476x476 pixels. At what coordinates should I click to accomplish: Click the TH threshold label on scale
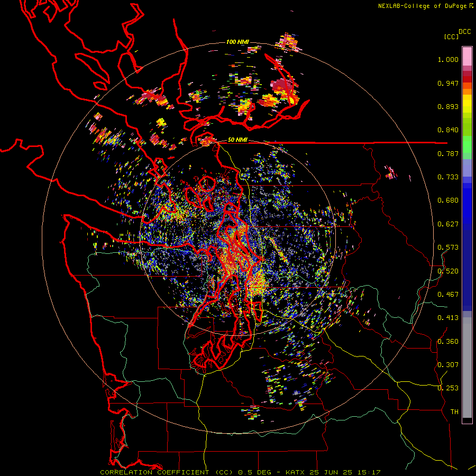(x=454, y=412)
